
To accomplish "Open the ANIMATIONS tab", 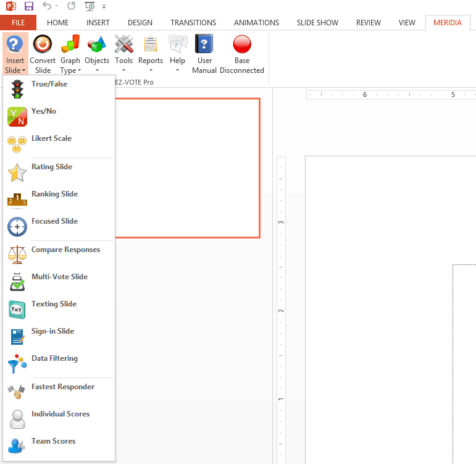I will [256, 23].
